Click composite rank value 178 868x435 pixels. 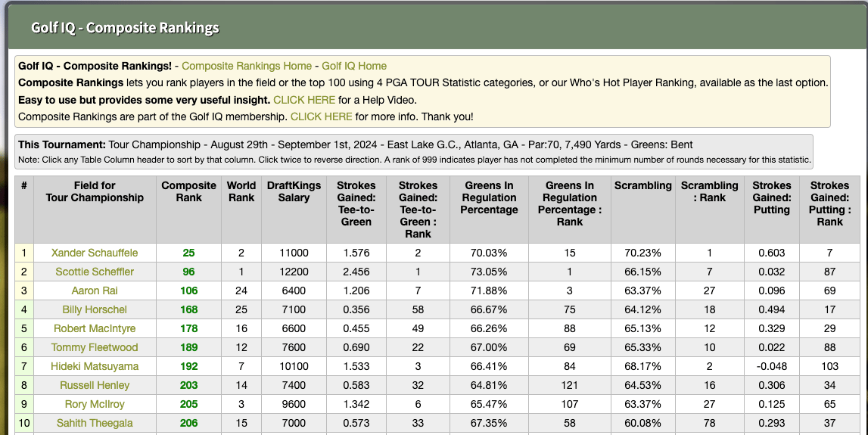(188, 328)
